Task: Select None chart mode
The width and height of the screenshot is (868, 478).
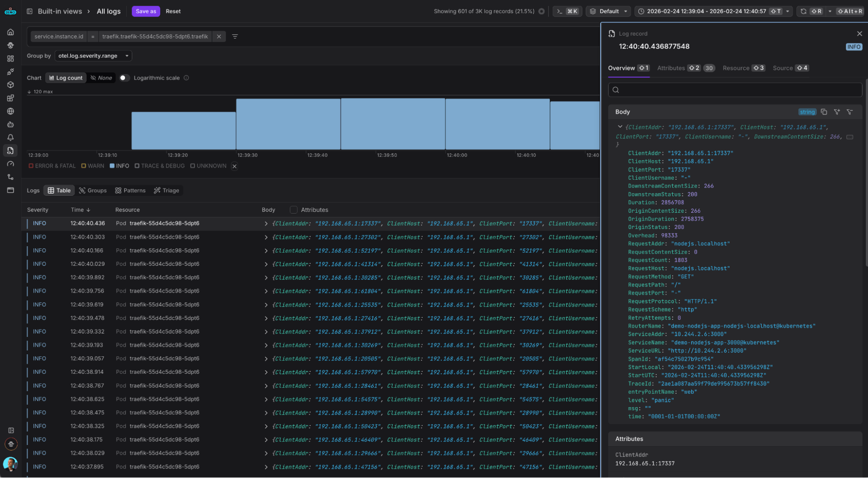Action: coord(101,78)
